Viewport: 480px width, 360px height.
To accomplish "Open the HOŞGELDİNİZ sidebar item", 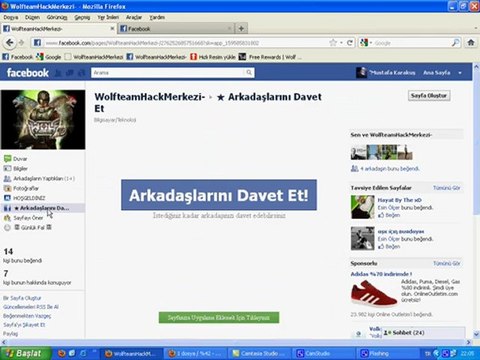I will click(24, 198).
